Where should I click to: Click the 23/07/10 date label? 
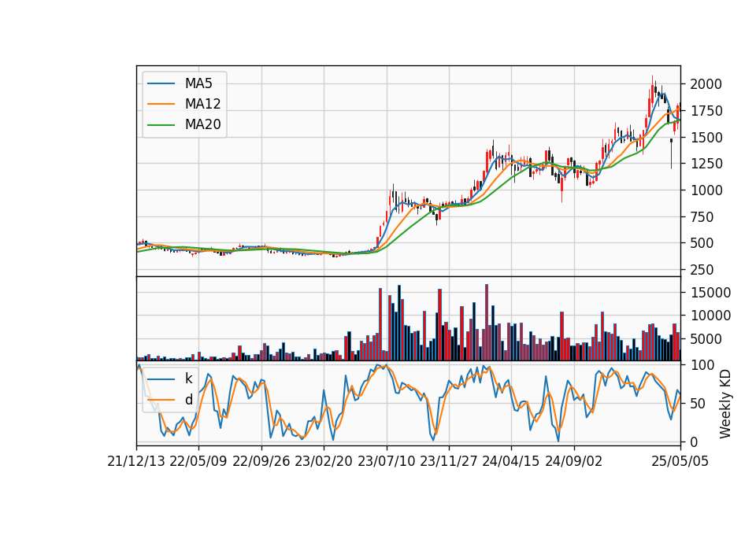point(386,461)
